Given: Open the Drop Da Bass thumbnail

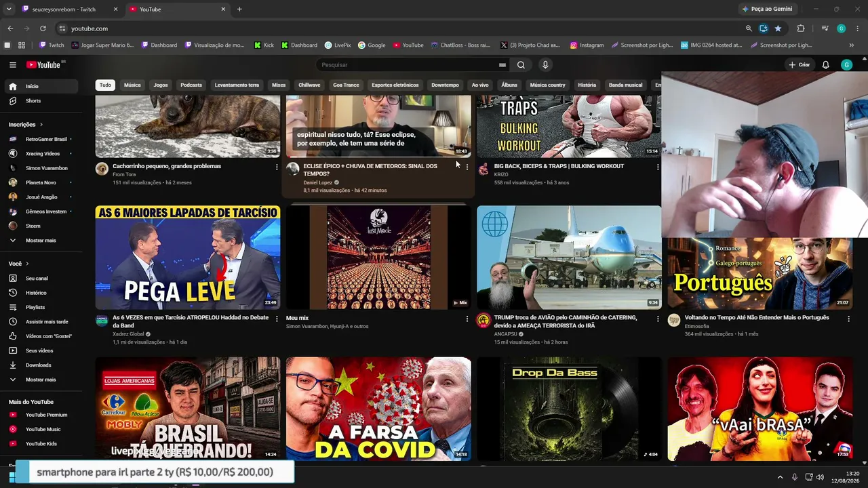Looking at the screenshot, I should (x=569, y=409).
